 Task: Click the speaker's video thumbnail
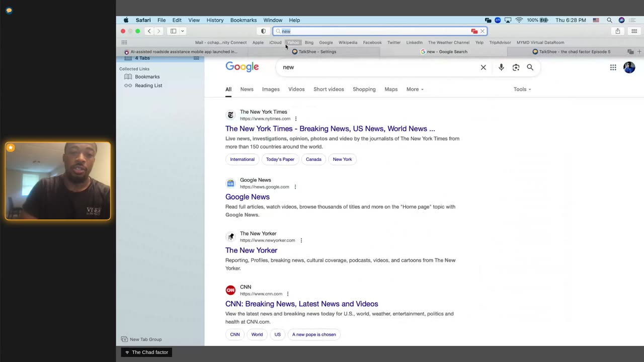coord(58,181)
